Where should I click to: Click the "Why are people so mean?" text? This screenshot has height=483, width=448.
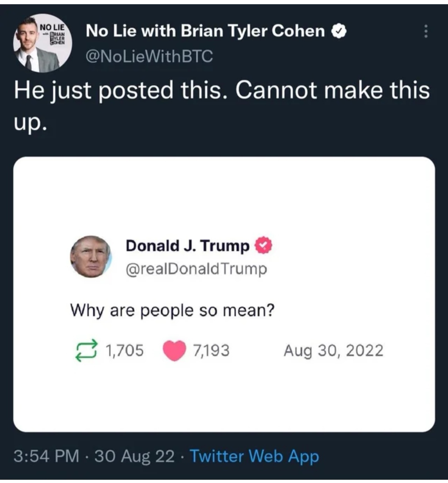[172, 310]
